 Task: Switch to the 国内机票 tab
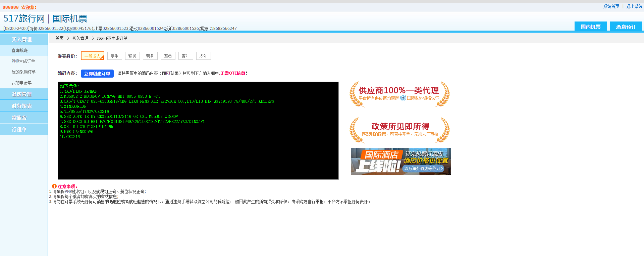tap(590, 27)
